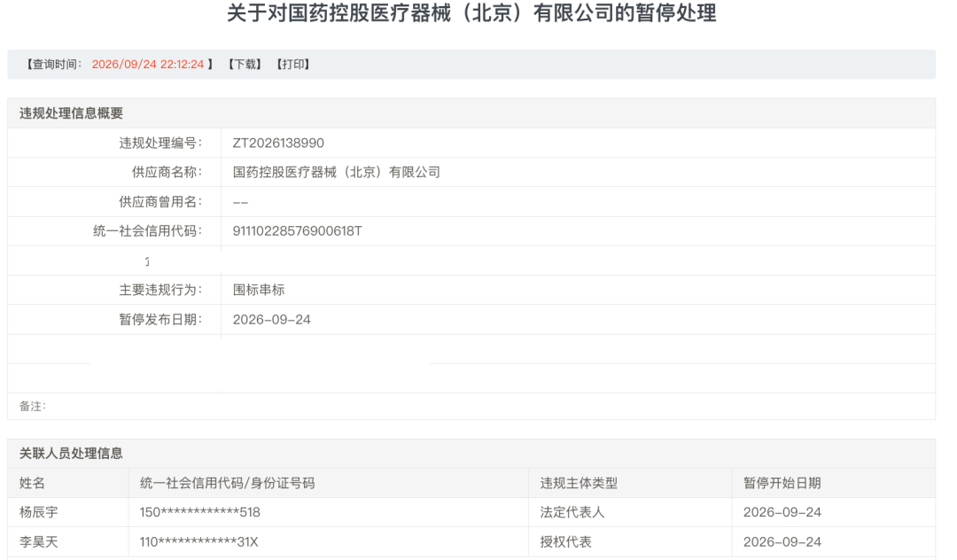Select violation number ZT2026138990
The image size is (957, 560).
click(278, 143)
